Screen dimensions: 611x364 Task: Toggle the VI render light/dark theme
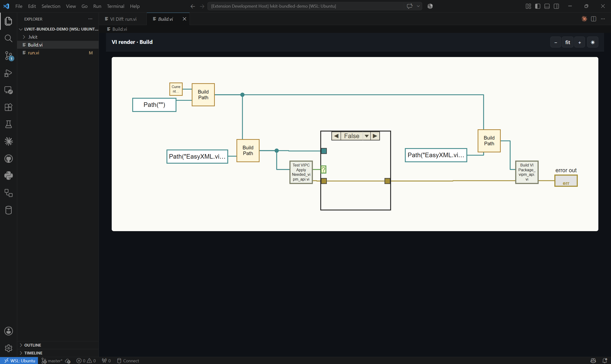pos(593,42)
